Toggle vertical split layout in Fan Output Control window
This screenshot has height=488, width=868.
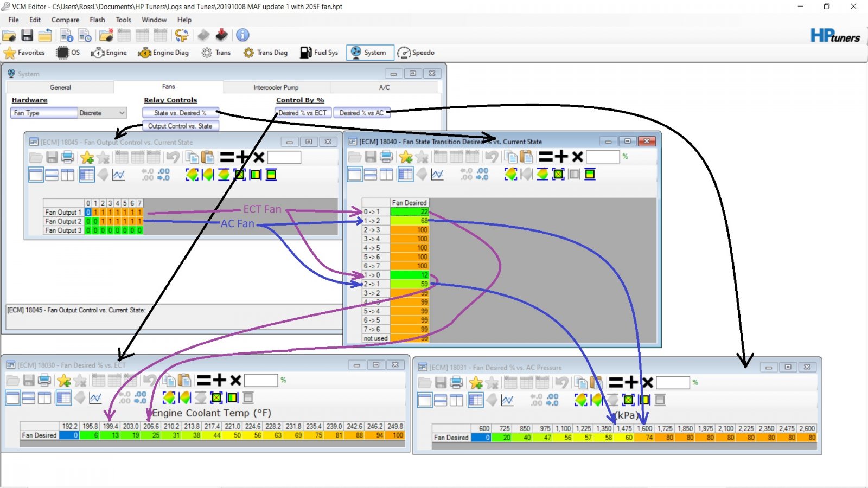[x=67, y=175]
